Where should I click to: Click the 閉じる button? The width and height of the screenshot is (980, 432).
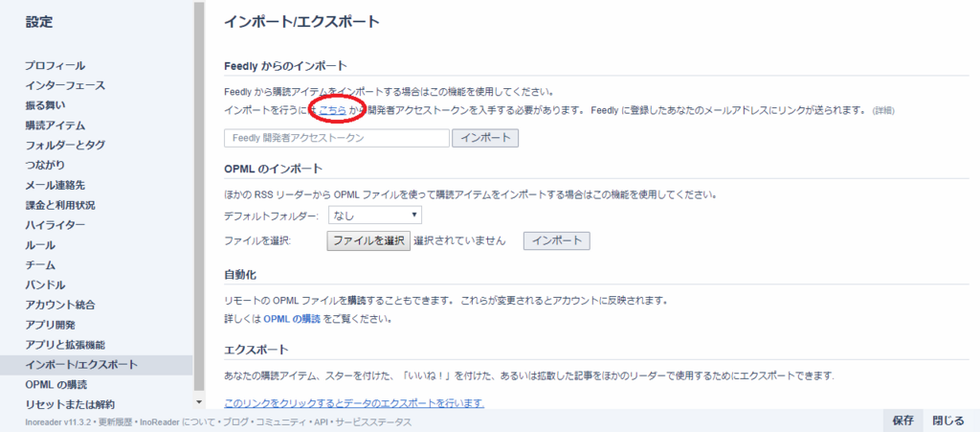pyautogui.click(x=948, y=421)
